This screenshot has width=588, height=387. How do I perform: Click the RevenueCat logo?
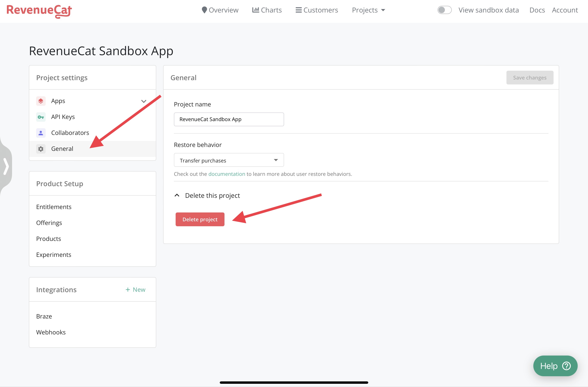click(x=39, y=11)
